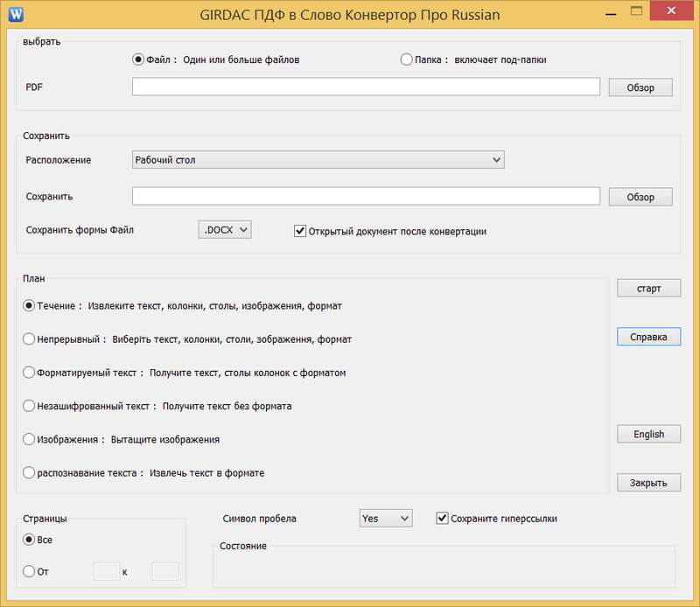Image resolution: width=700 pixels, height=607 pixels.
Task: Choose the Течение plan option
Action: [30, 306]
